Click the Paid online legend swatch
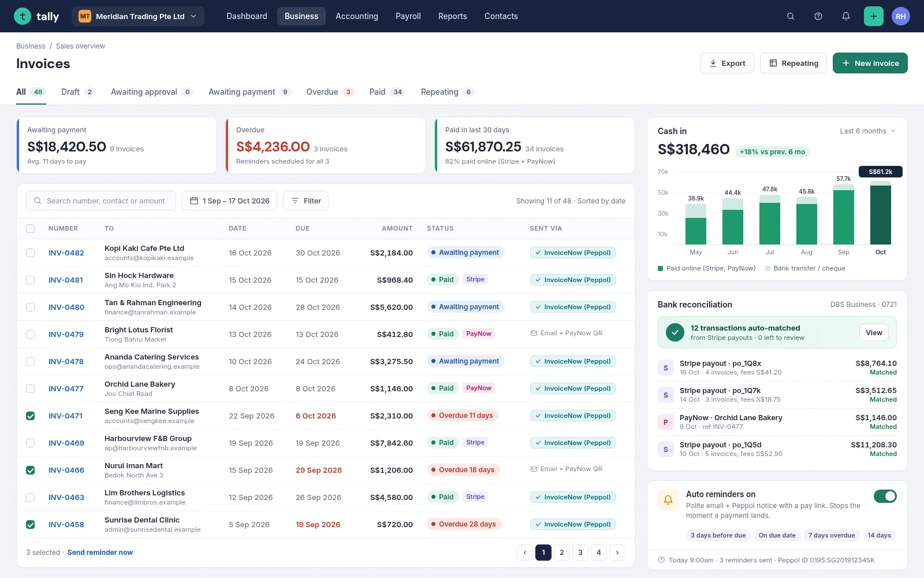This screenshot has height=578, width=924. (x=660, y=268)
